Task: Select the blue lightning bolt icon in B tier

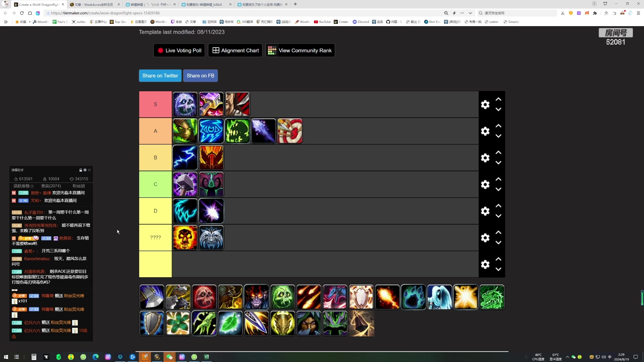Action: tap(185, 158)
